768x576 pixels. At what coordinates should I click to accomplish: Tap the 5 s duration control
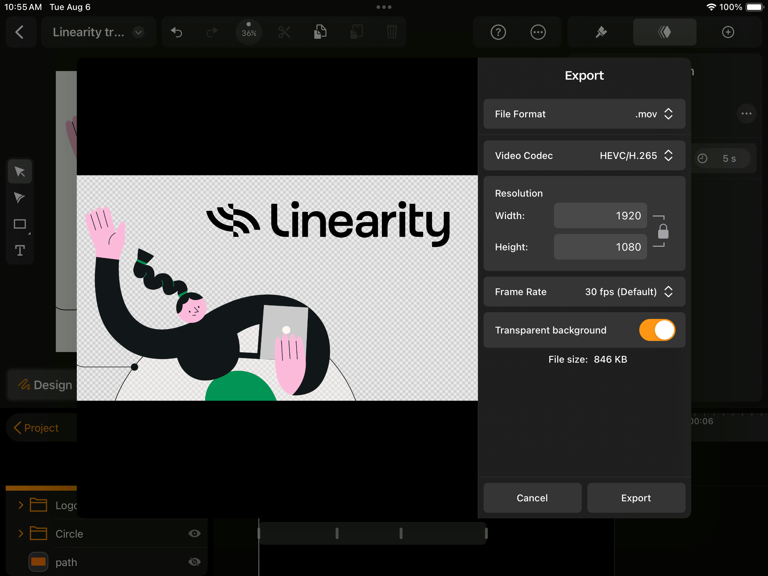(721, 158)
